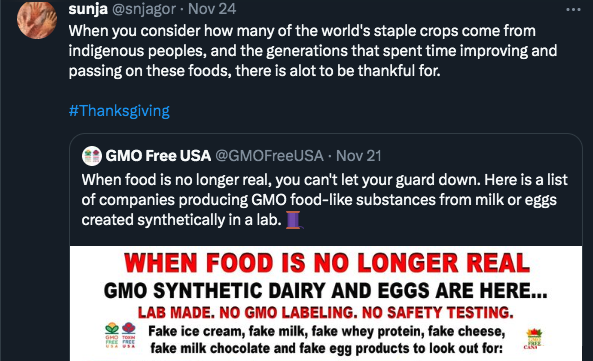Open the #Thanksgiving hashtag

tap(119, 111)
